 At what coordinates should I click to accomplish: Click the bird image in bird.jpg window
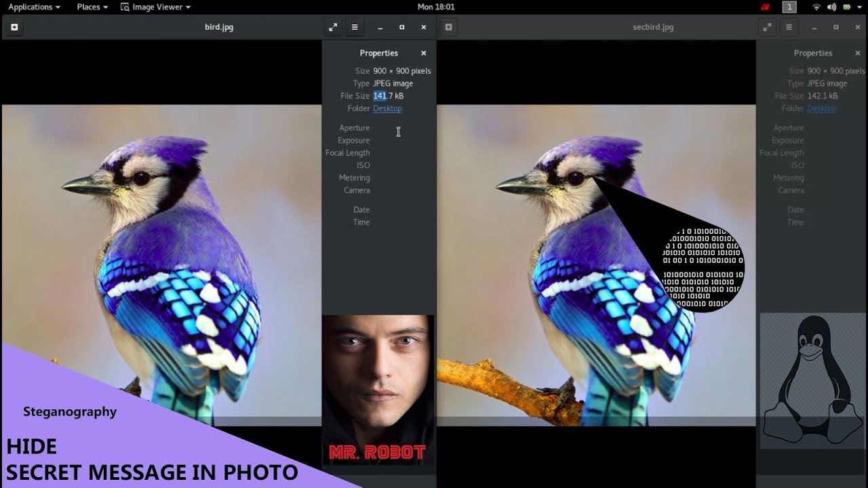click(x=161, y=265)
